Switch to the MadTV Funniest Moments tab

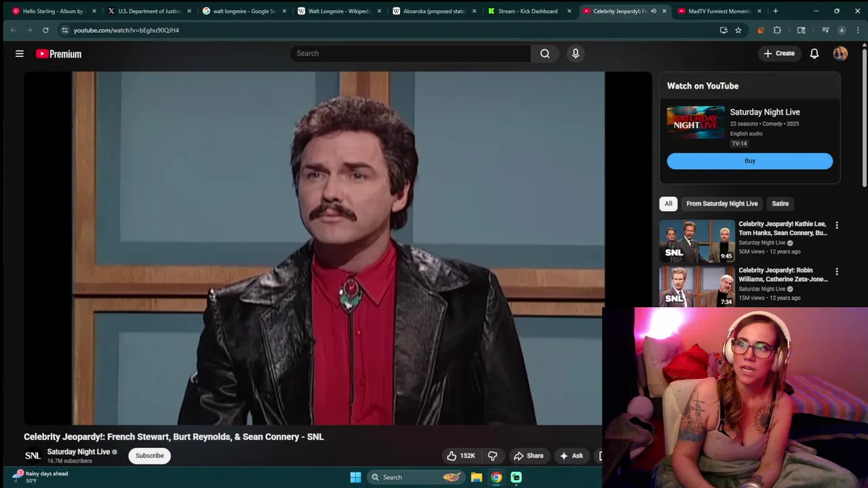717,11
